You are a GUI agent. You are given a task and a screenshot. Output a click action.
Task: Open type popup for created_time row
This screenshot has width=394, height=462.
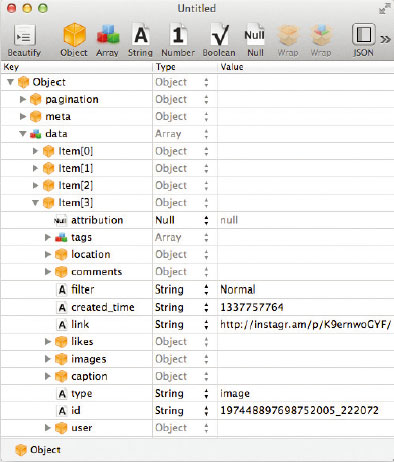point(206,307)
